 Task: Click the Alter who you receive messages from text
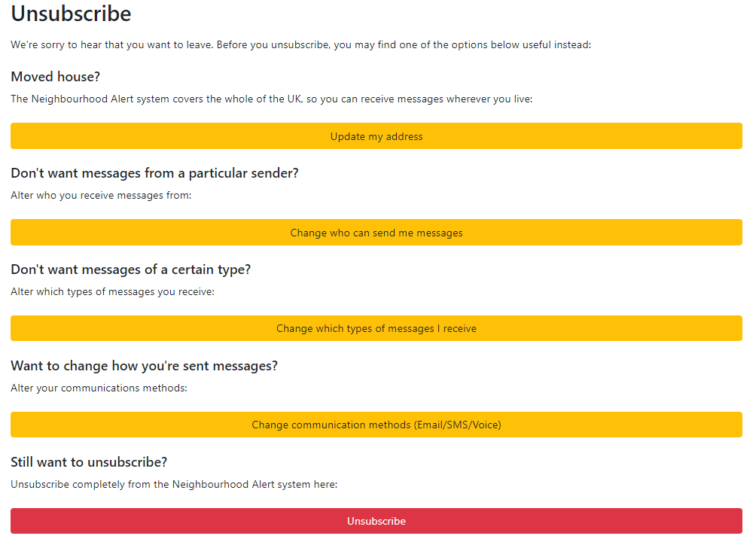[x=101, y=195]
